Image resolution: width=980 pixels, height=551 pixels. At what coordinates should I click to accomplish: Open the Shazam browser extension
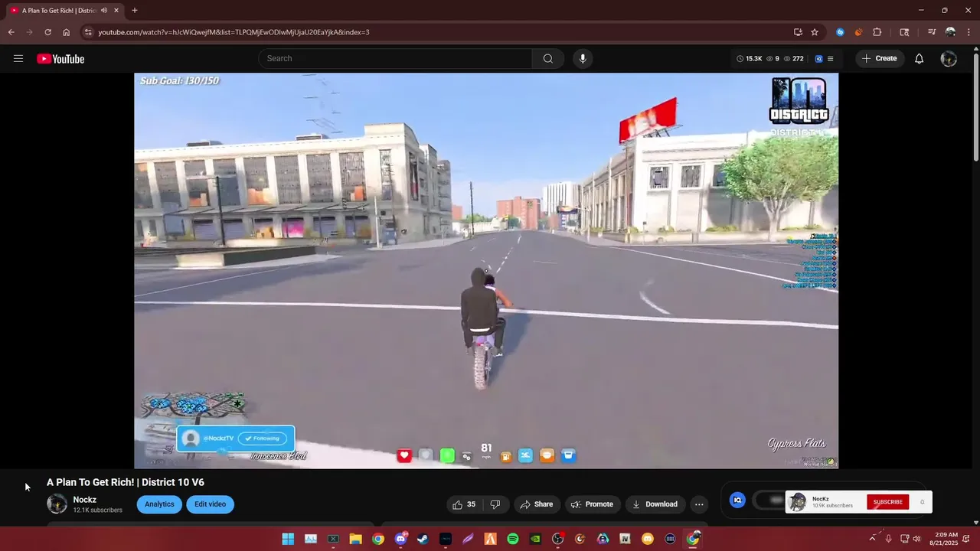pos(840,32)
